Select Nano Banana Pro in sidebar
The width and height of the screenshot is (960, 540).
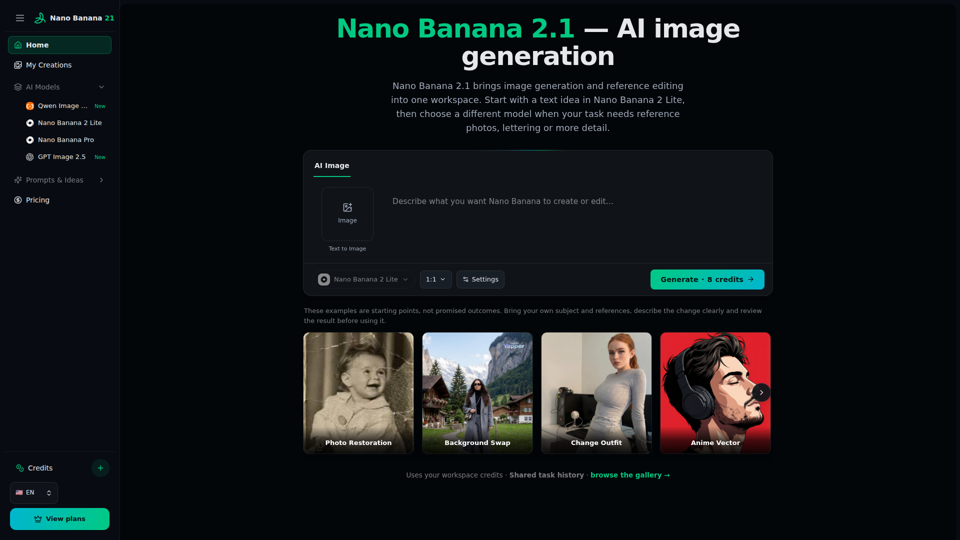tap(64, 140)
